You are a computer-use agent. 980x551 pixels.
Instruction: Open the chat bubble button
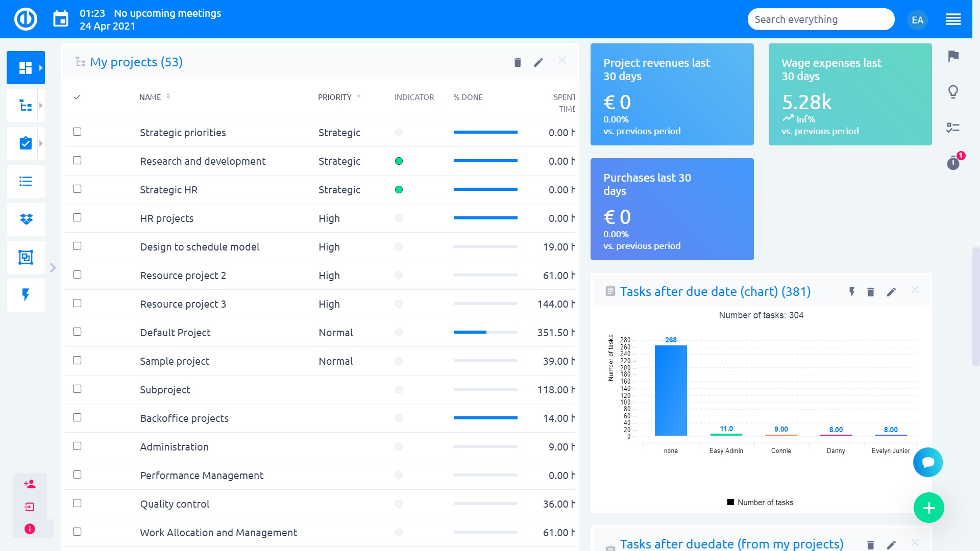928,462
